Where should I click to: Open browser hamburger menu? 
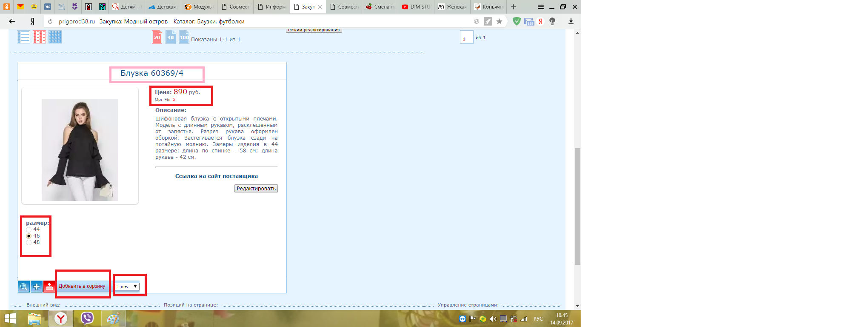[541, 7]
